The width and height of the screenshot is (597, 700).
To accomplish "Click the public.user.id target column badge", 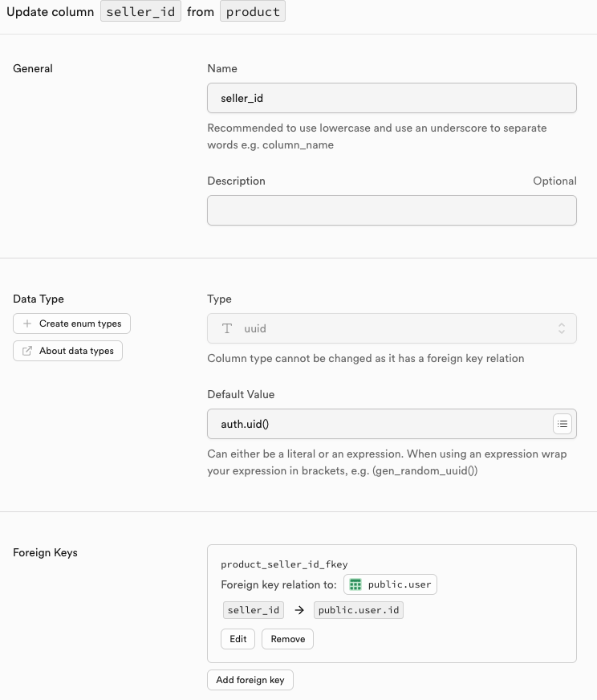I will pos(359,610).
